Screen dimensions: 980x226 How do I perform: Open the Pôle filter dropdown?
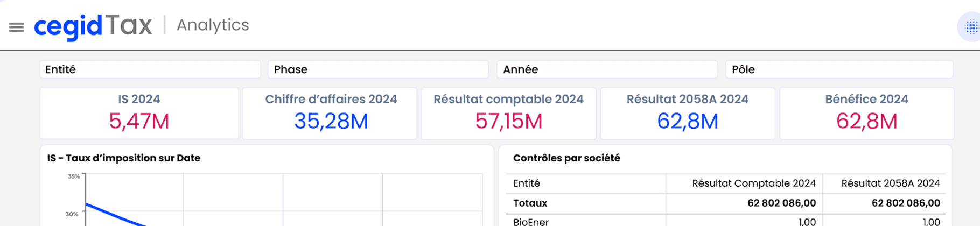[839, 69]
